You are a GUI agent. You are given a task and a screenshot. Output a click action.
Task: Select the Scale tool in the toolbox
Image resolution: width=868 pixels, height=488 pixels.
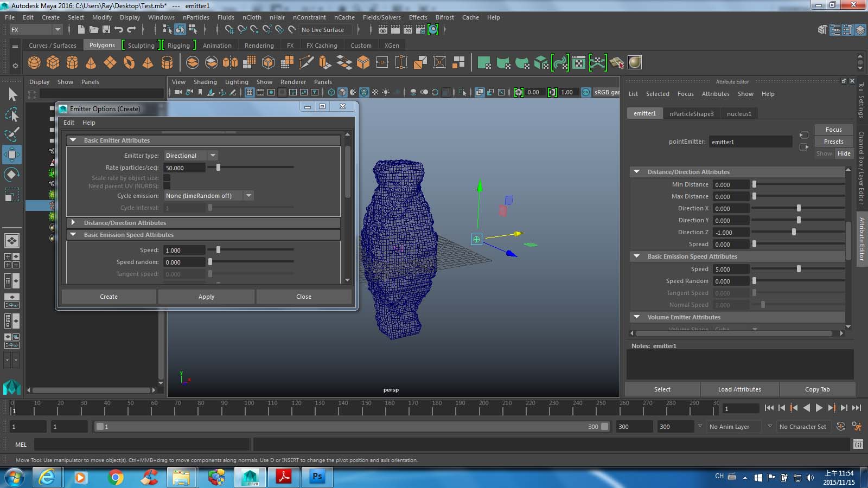(12, 194)
